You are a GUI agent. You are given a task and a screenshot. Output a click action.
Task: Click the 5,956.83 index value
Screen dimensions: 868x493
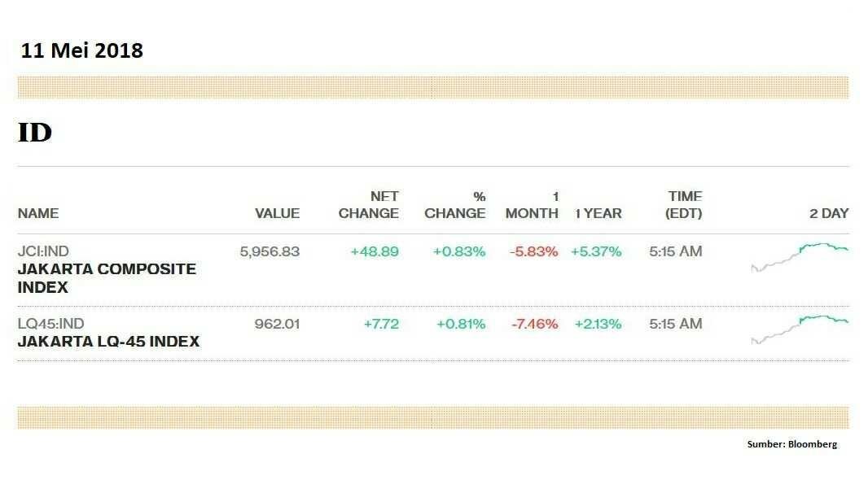270,251
